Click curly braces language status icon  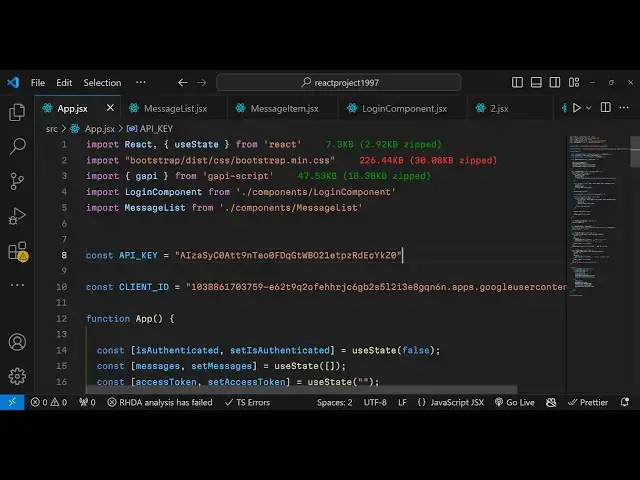click(x=422, y=402)
